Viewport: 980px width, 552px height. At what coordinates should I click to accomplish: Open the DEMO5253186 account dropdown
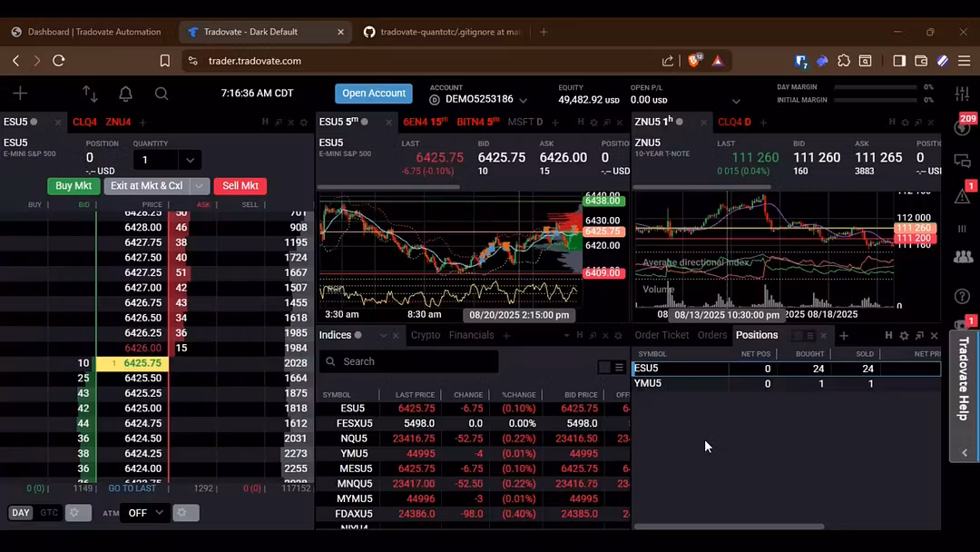point(524,100)
